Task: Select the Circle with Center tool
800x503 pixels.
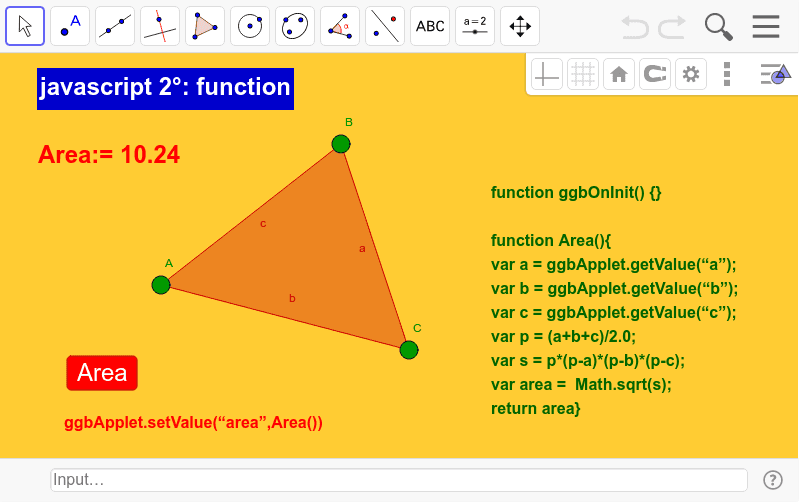Action: tap(250, 26)
